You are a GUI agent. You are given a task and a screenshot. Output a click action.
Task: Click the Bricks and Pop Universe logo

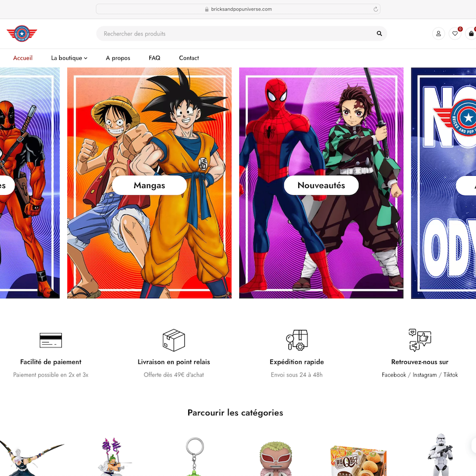pos(21,33)
